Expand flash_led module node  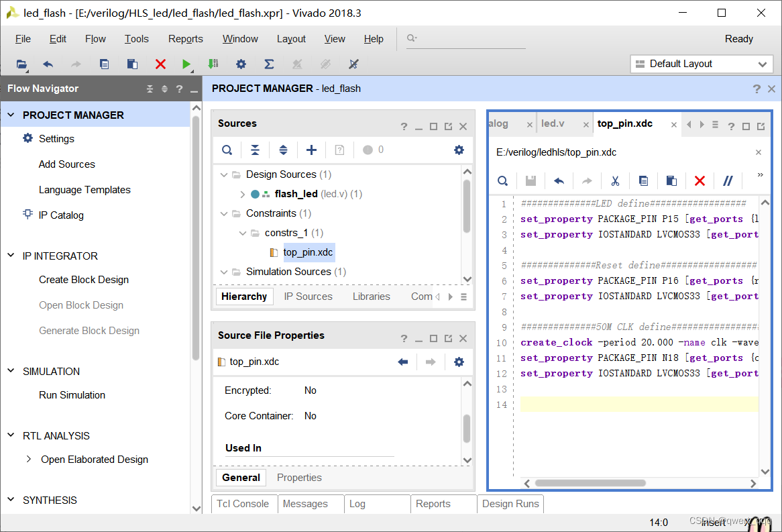242,194
